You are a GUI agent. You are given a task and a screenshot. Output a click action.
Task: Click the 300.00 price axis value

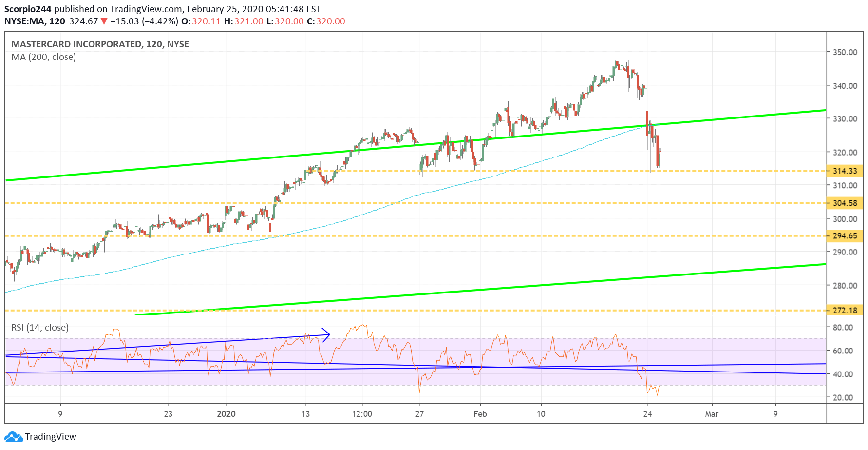click(x=845, y=219)
